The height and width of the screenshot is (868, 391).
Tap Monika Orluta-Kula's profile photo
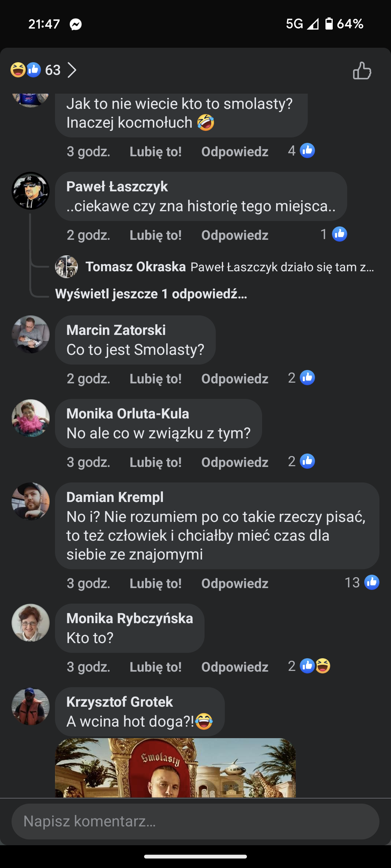pos(30,418)
